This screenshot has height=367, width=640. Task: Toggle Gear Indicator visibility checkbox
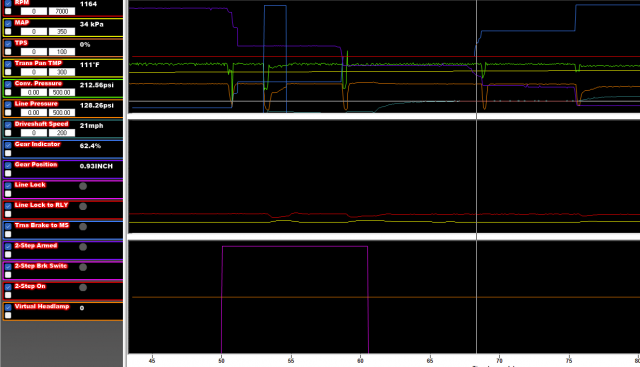(x=8, y=145)
